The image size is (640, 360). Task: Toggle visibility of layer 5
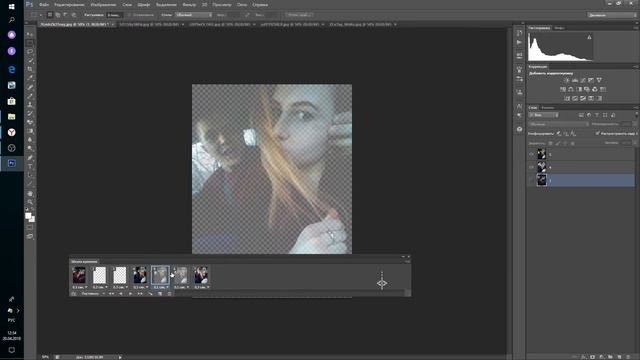(531, 154)
